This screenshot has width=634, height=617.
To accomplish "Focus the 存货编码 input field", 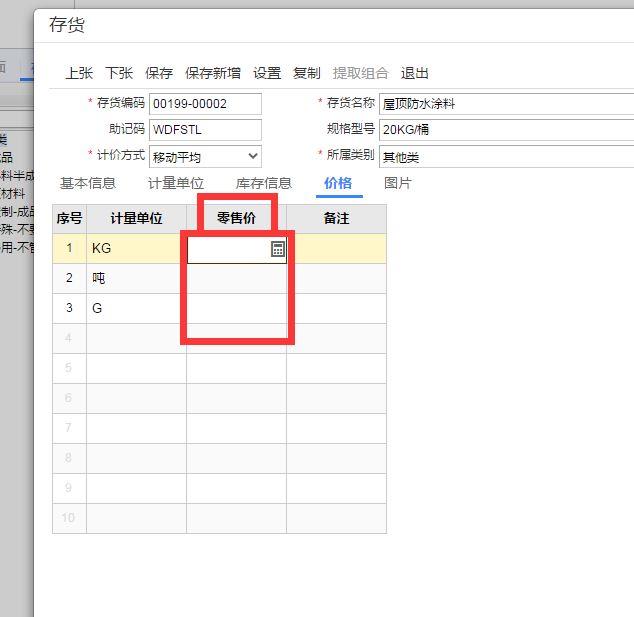I will (205, 104).
